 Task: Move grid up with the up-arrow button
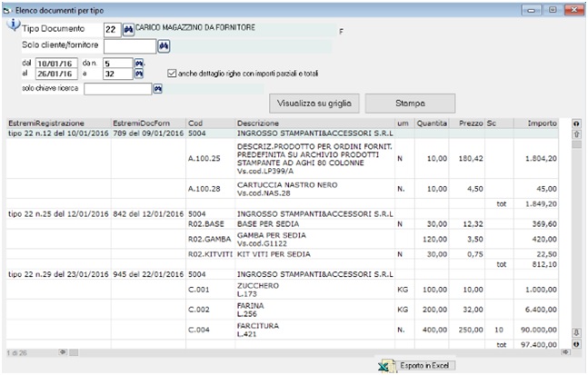576,133
